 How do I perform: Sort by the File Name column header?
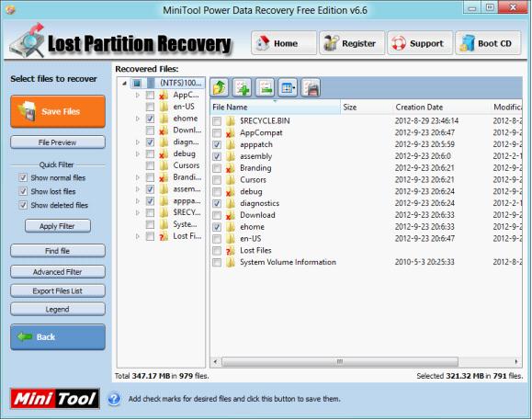point(275,108)
